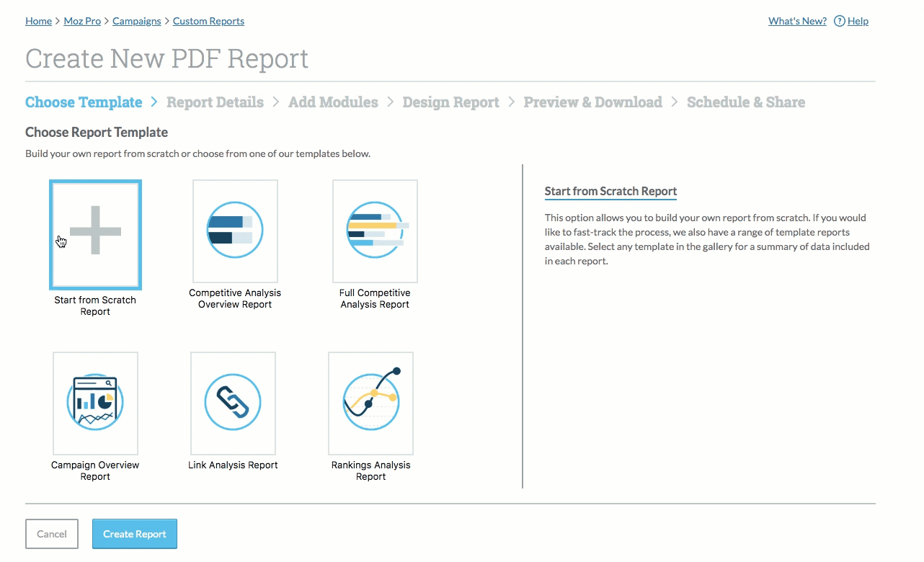The width and height of the screenshot is (924, 562).
Task: Click the Choose Template step
Action: point(84,102)
